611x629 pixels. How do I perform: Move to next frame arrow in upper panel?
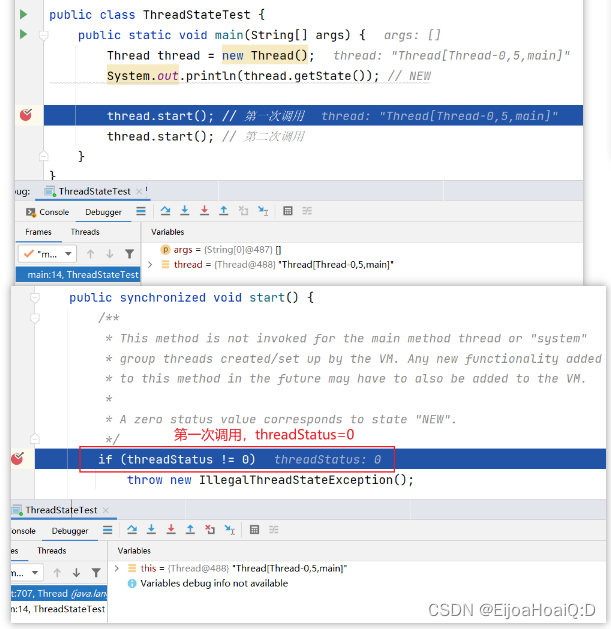pos(110,254)
